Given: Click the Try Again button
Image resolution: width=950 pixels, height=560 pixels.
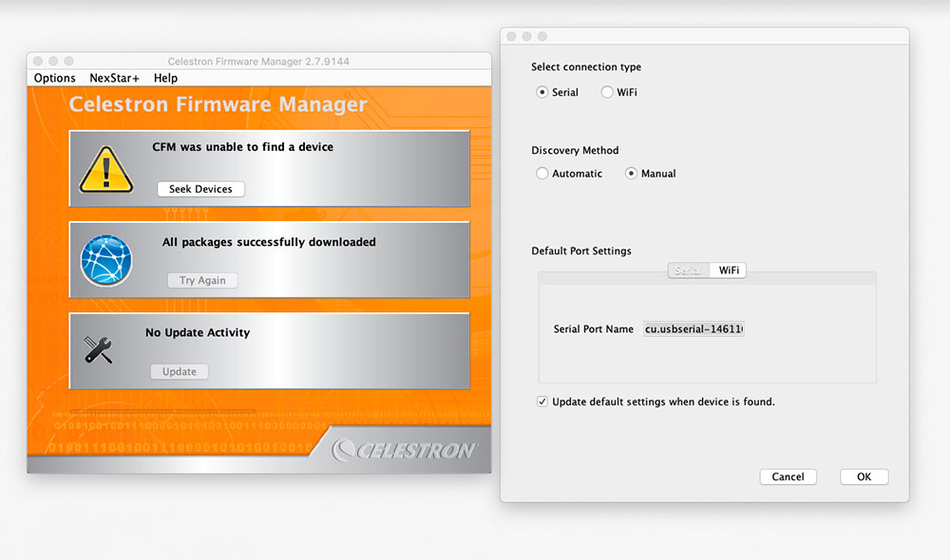Looking at the screenshot, I should click(x=202, y=280).
